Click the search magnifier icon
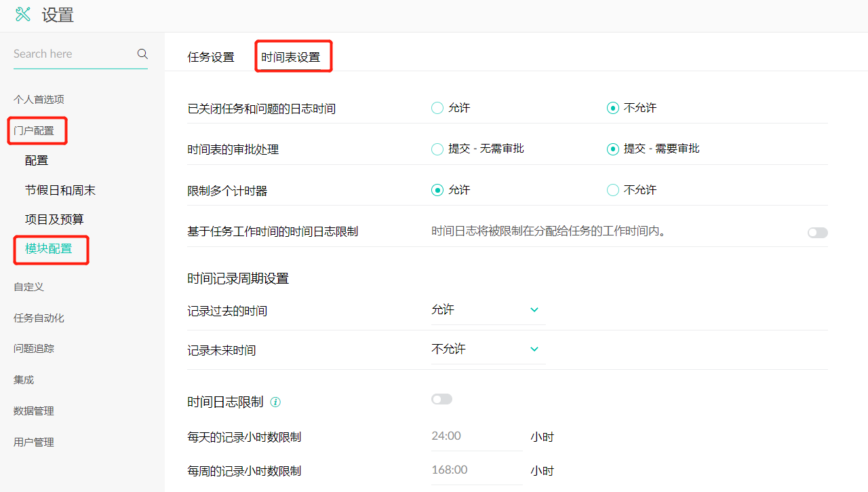Viewport: 868px width, 492px height. click(142, 54)
